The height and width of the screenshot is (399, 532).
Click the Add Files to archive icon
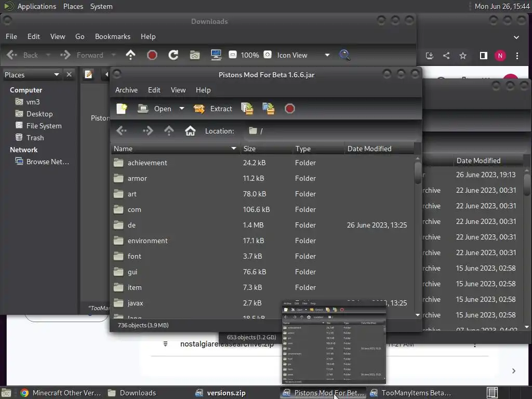pos(247,109)
